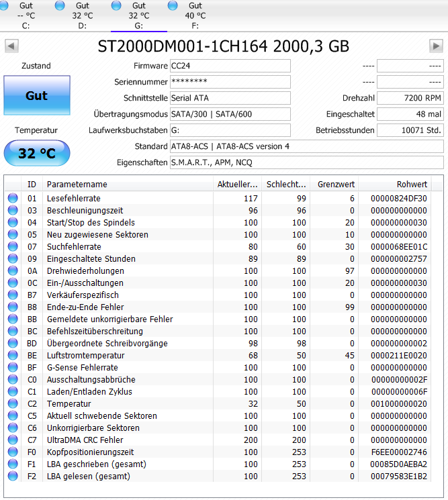The image size is (448, 500).
Task: Click status circle for F2 LBA gelesen
Action: click(x=13, y=476)
